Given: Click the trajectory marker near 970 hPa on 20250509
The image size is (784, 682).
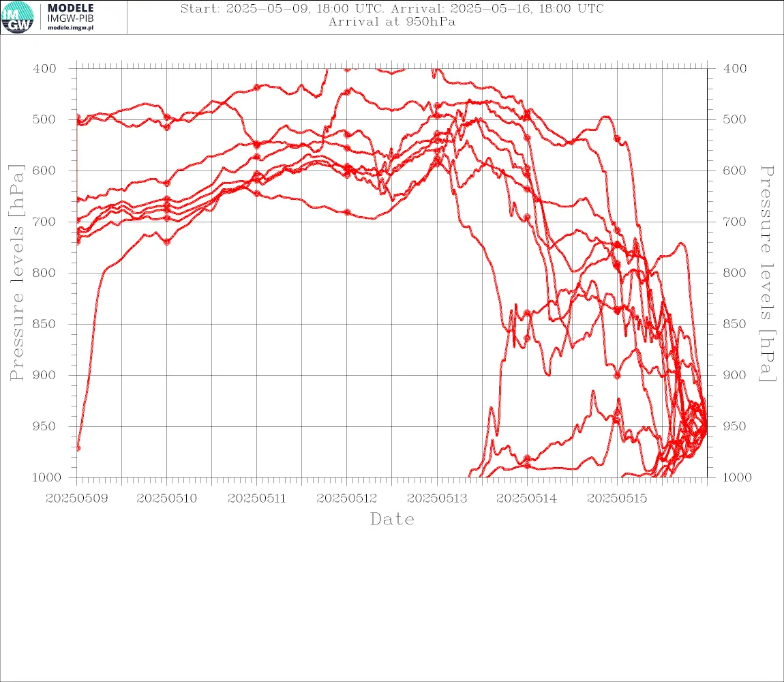Looking at the screenshot, I should click(78, 448).
